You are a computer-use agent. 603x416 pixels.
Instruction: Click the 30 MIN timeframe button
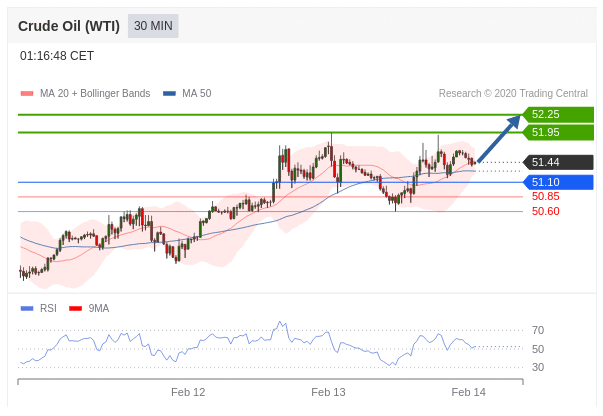153,26
